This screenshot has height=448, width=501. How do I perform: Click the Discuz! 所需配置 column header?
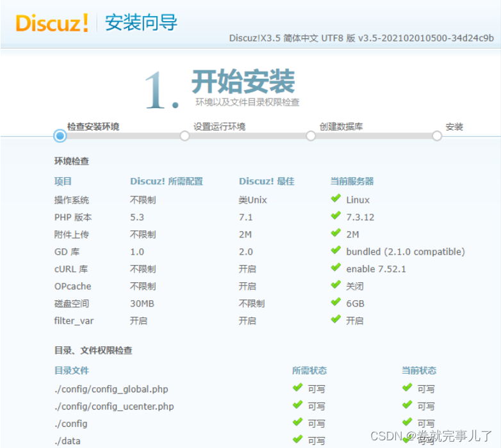click(x=167, y=181)
